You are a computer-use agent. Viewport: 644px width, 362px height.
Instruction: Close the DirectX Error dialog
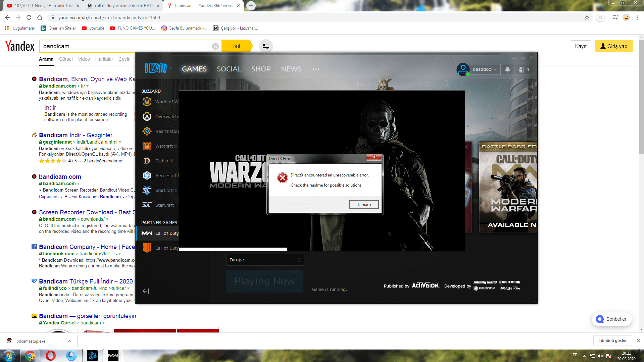374,157
